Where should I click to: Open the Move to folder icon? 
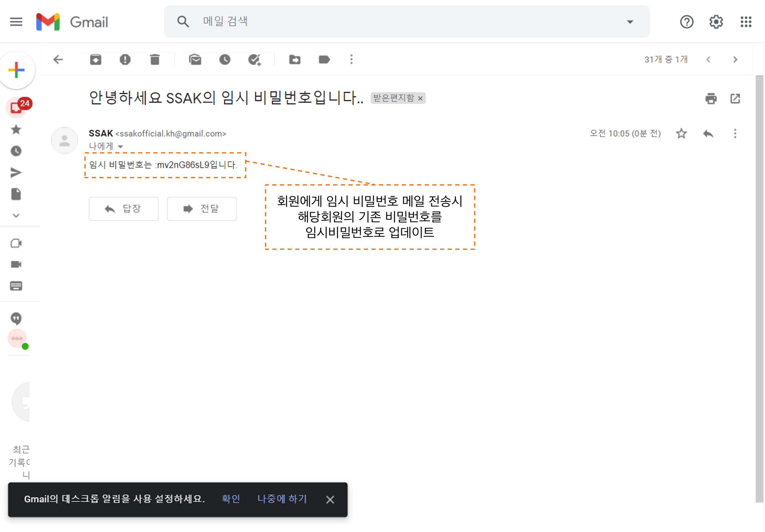[x=295, y=60]
